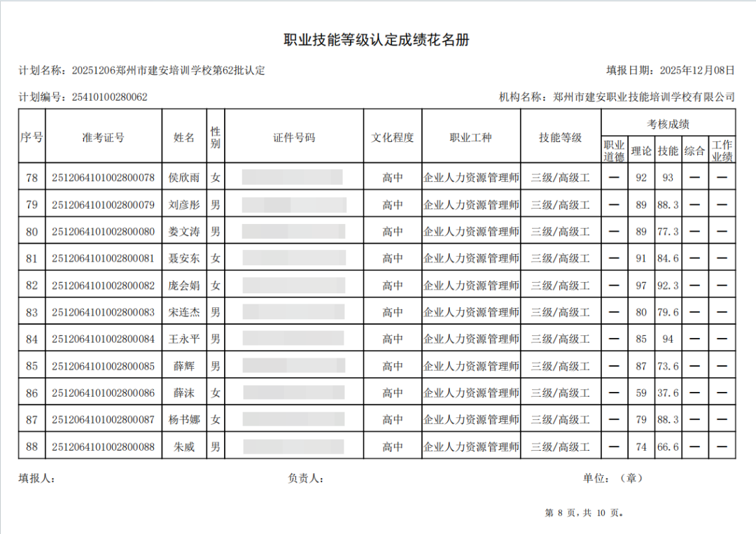756x534 pixels.
Task: Click the 序号 column header
Action: coord(31,137)
